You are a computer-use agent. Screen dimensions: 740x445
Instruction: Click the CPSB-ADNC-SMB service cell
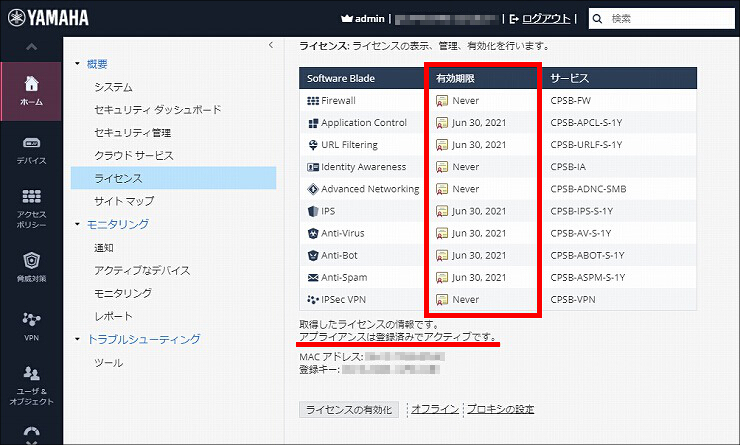[x=588, y=189]
